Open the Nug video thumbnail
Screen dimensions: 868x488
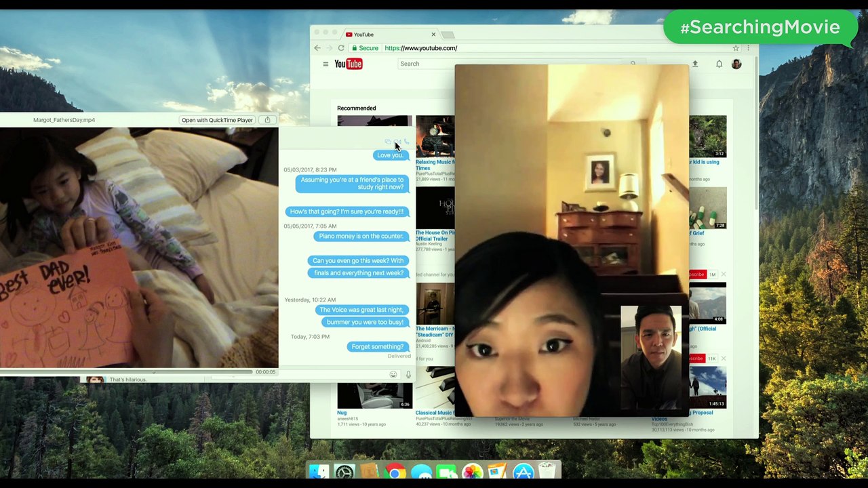coord(375,396)
